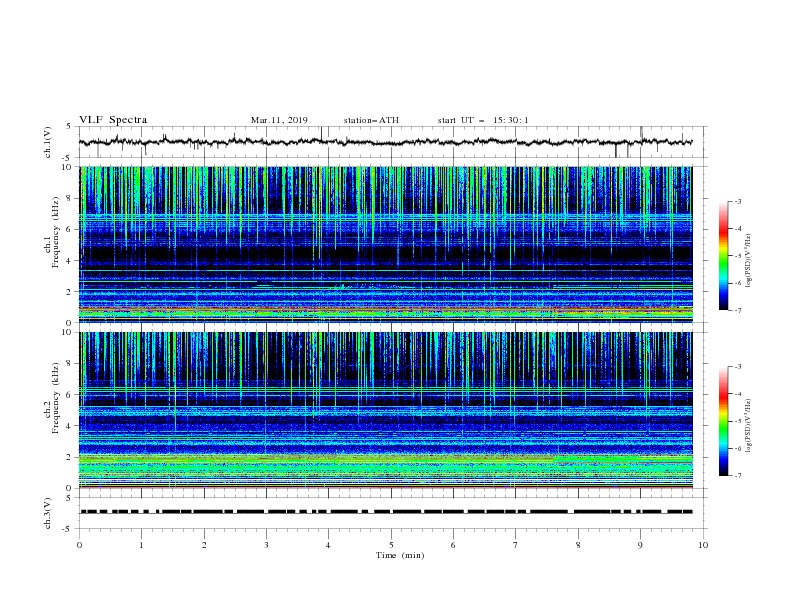Click the ch.2 'Frequency (kHz)' axis label
The height and width of the screenshot is (612, 792).
(56, 397)
